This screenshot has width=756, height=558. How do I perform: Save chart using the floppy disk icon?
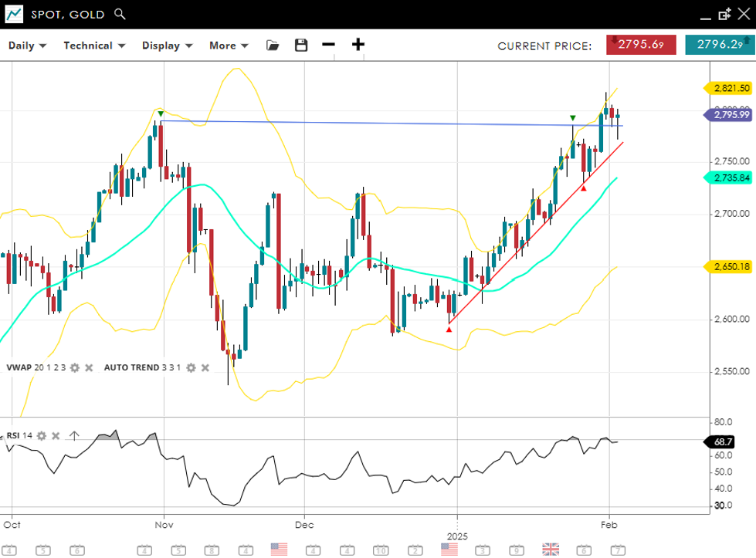click(301, 46)
